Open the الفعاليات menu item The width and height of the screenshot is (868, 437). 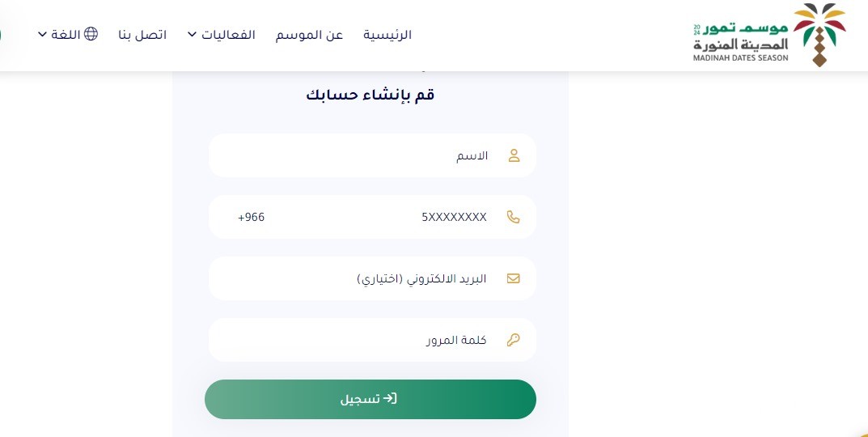click(228, 34)
